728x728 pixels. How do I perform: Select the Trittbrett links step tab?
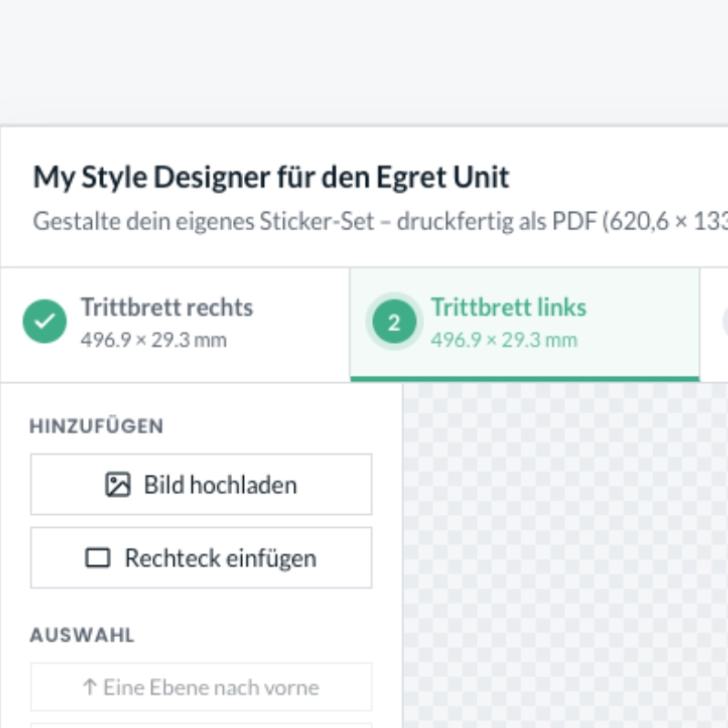click(525, 325)
